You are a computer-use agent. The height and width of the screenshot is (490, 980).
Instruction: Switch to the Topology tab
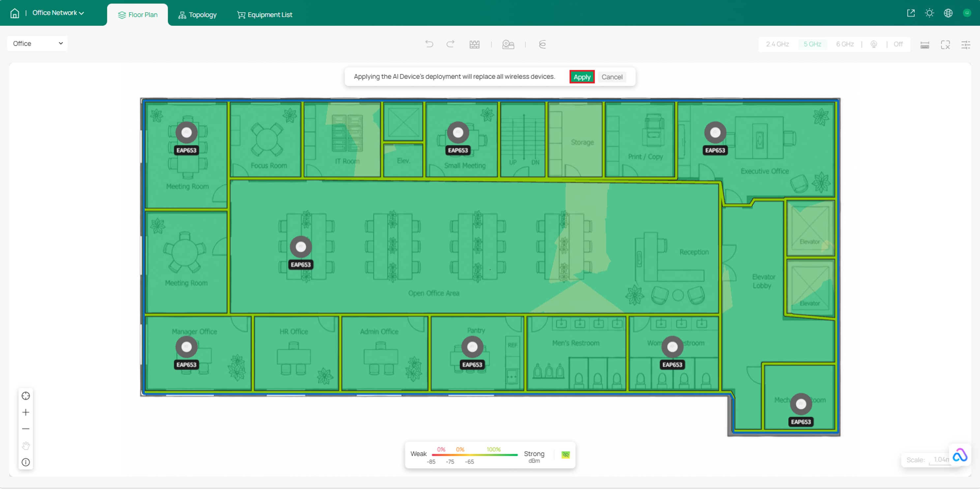tap(197, 15)
